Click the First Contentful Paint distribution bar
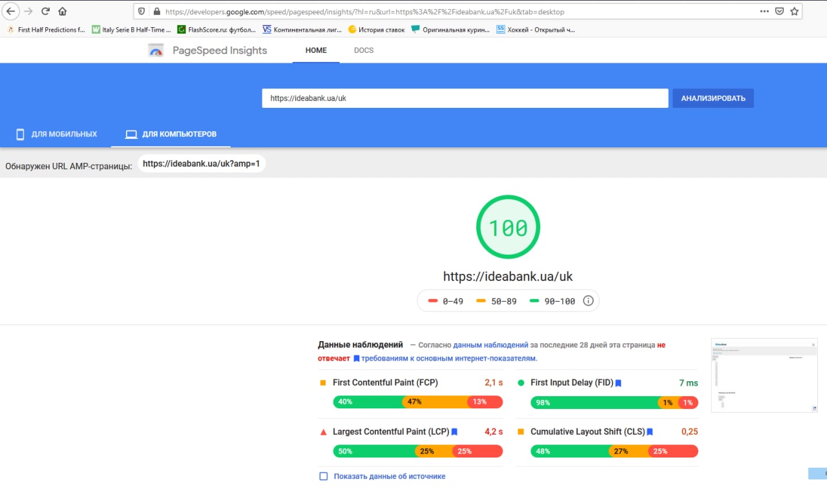 417,402
